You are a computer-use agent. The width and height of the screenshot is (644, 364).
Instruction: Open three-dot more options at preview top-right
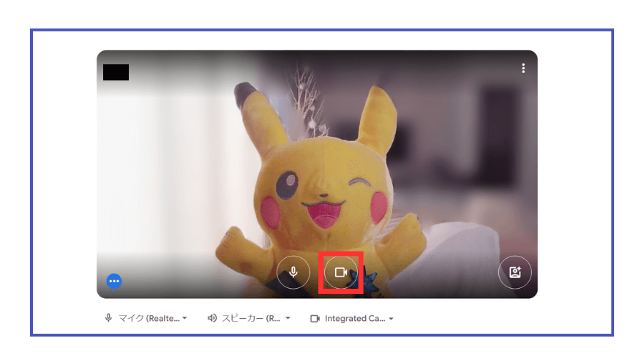coord(523,68)
